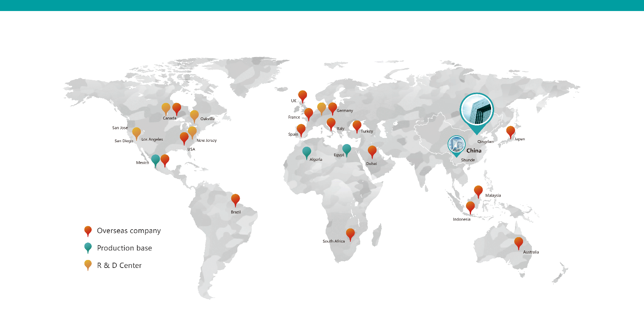Click the bold China label
644x336 pixels.
click(474, 151)
